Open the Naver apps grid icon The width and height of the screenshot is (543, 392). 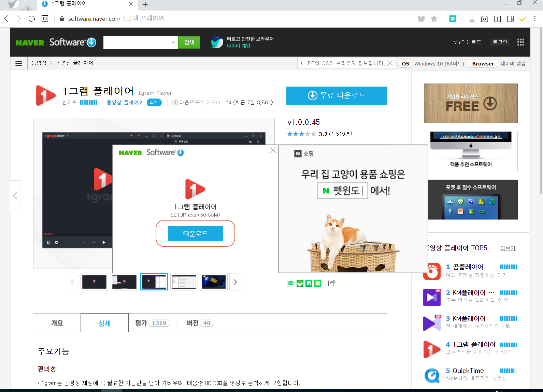point(520,42)
